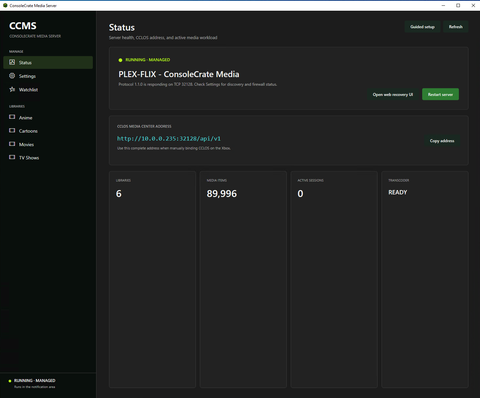This screenshot has height=398, width=480.
Task: Click the Status dashboard icon in sidebar
Action: click(x=12, y=62)
